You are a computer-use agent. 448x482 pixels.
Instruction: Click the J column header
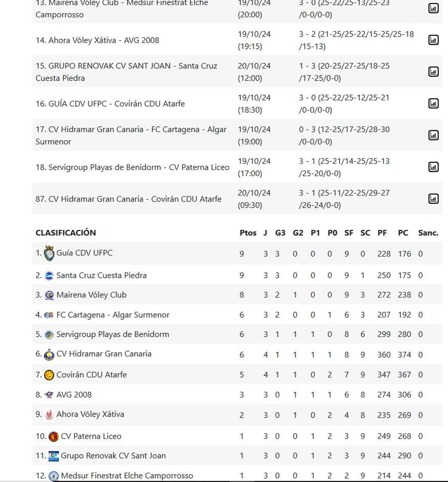point(265,232)
